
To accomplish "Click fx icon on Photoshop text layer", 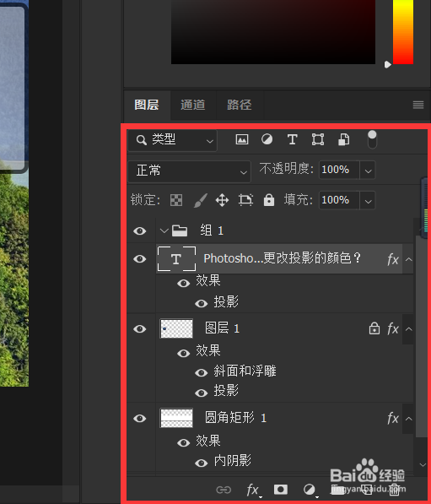I will [x=393, y=259].
